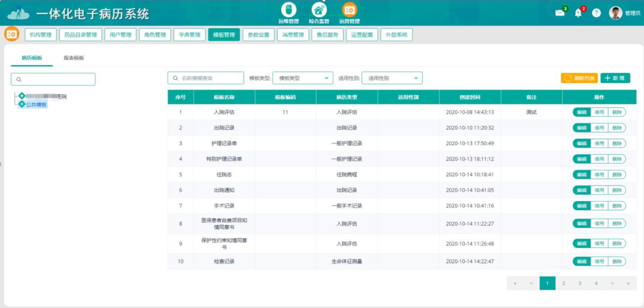Open the 字典管理 menu
The width and height of the screenshot is (644, 308).
[x=189, y=35]
